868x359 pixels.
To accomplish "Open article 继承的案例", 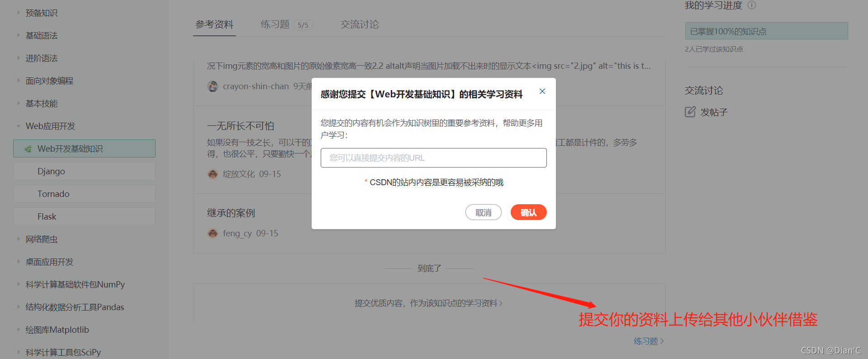I will [231, 213].
